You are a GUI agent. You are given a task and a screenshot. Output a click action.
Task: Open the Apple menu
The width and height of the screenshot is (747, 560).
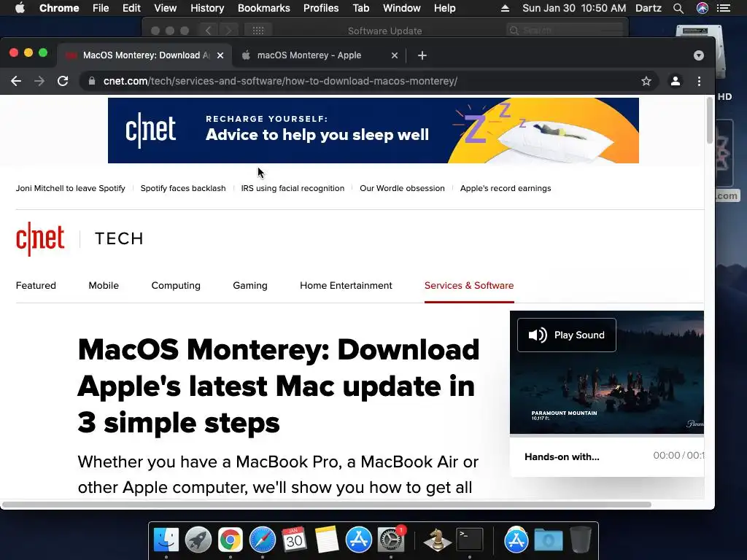click(20, 8)
